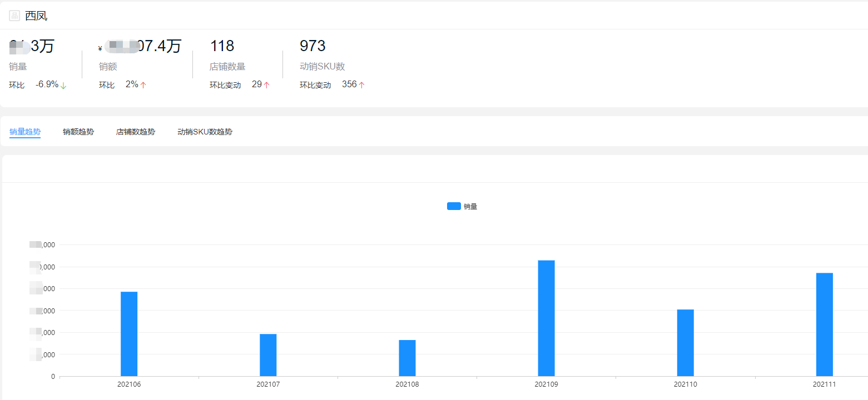Click the 202107 axis label
The width and height of the screenshot is (868, 400).
click(x=268, y=384)
